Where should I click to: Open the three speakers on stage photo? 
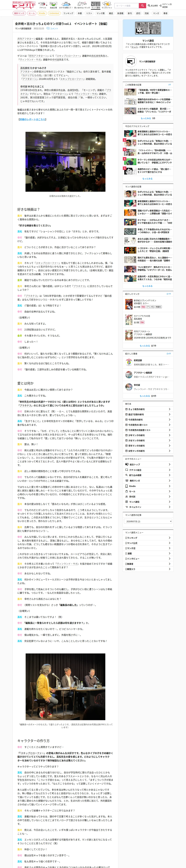pos(65,687)
